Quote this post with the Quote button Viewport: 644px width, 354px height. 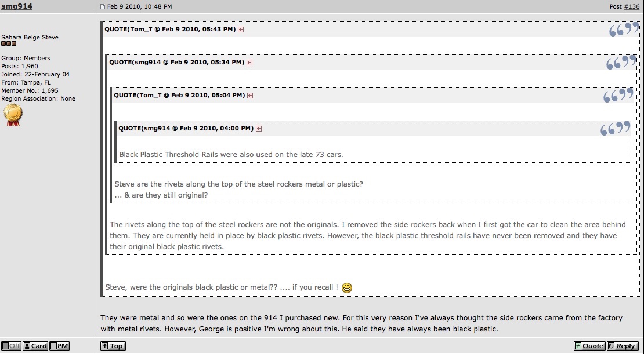[589, 346]
